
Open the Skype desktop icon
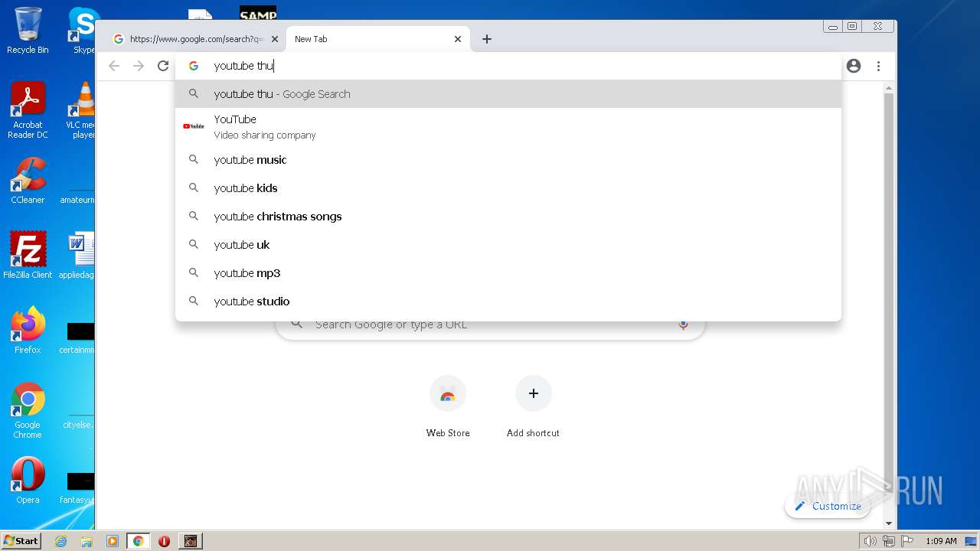82,31
